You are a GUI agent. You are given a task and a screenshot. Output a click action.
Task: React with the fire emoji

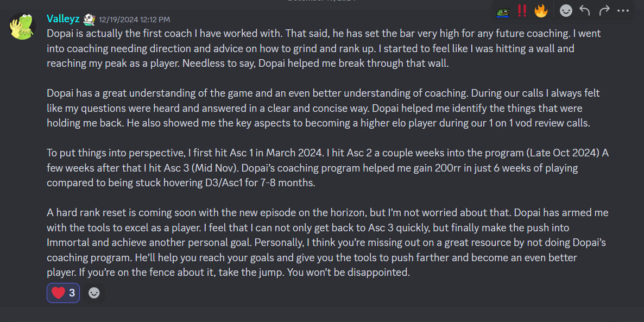(541, 10)
